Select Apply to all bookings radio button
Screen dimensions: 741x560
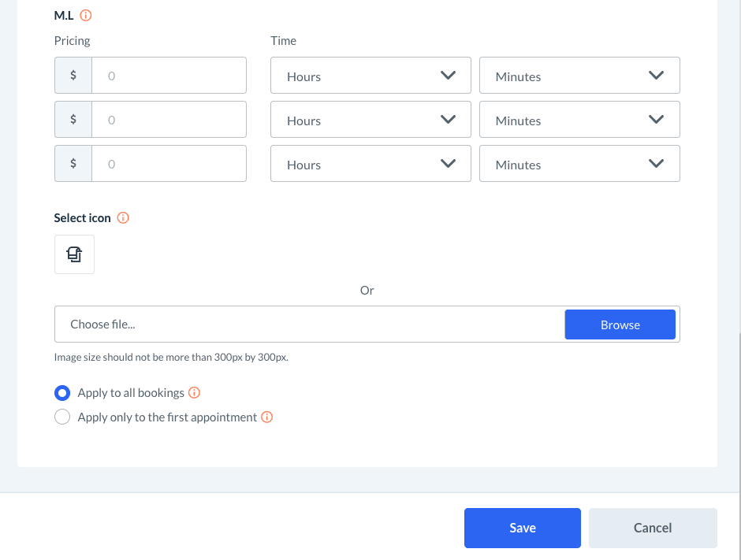click(x=62, y=393)
